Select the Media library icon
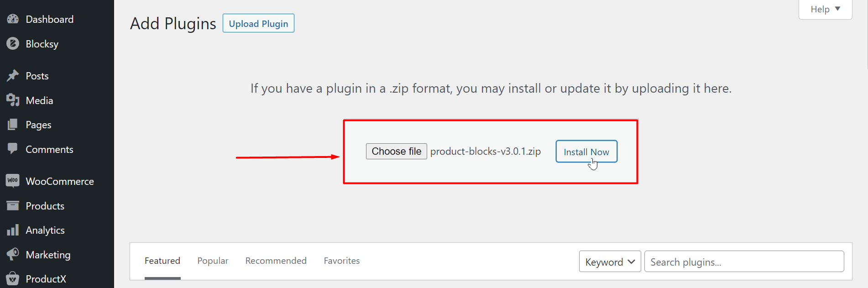The width and height of the screenshot is (868, 288). pos(13,100)
